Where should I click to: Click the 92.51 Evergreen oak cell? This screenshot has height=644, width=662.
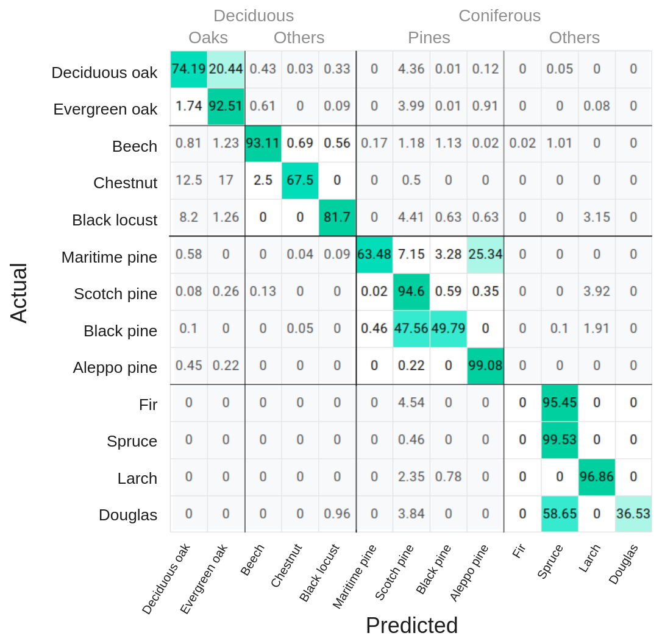(226, 106)
